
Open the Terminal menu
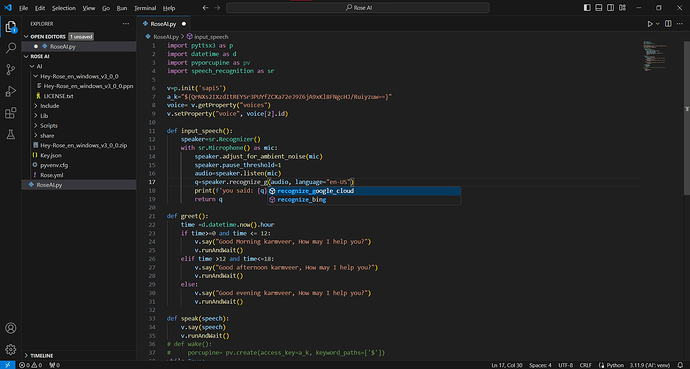pyautogui.click(x=145, y=8)
